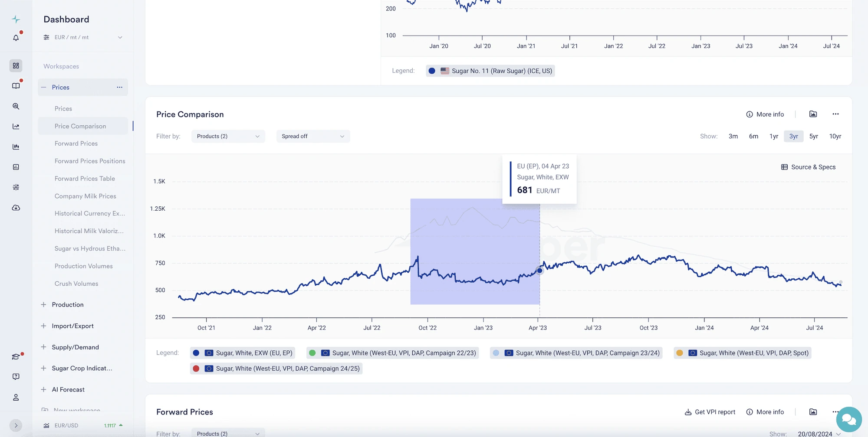Open Historical Currency Ex... page
Screen dimensions: 868x437
coord(90,213)
